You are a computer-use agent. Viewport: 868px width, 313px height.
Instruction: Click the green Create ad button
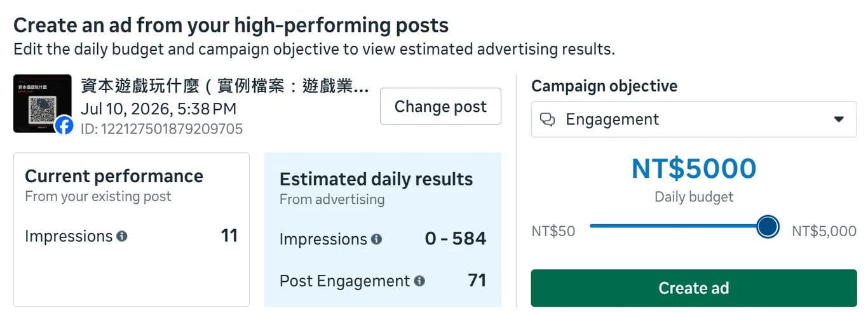pos(694,288)
